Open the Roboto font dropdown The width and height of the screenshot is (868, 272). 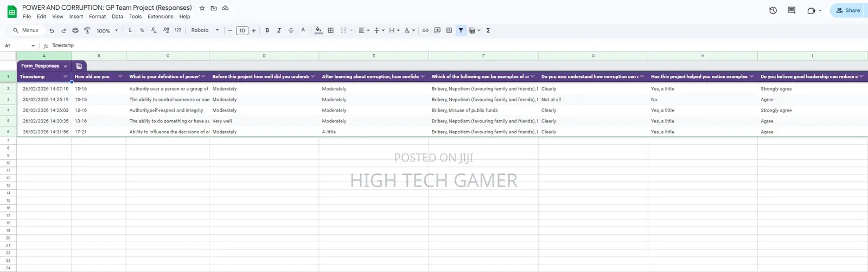pos(205,30)
